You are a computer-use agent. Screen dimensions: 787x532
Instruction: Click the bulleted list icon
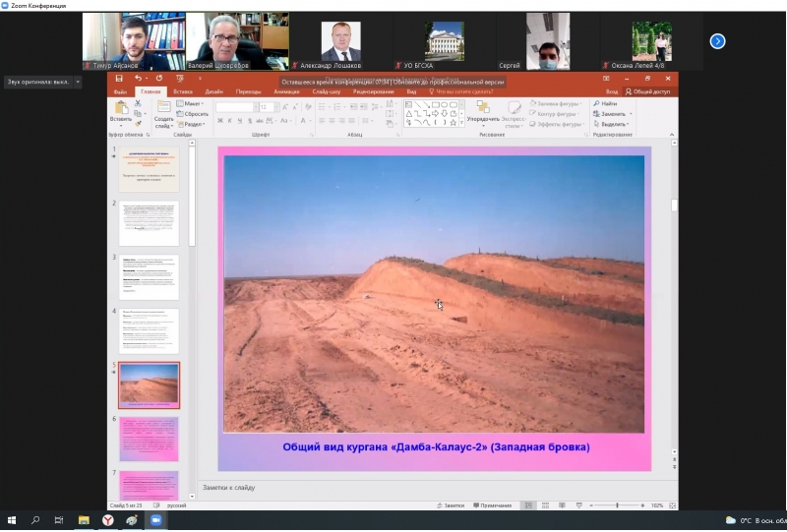323,107
